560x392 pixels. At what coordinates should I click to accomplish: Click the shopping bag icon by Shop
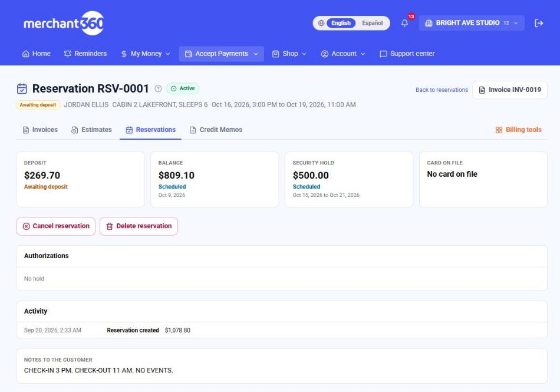(x=276, y=54)
